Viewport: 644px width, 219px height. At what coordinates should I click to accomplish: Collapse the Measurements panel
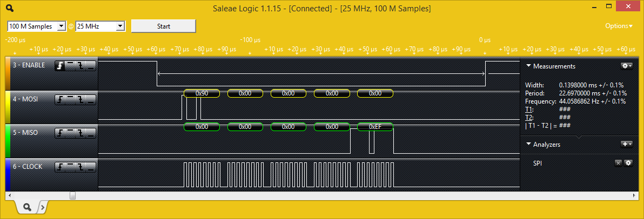click(528, 66)
